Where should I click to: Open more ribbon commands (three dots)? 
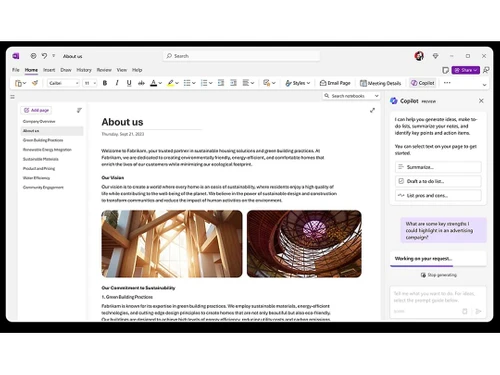[x=447, y=83]
